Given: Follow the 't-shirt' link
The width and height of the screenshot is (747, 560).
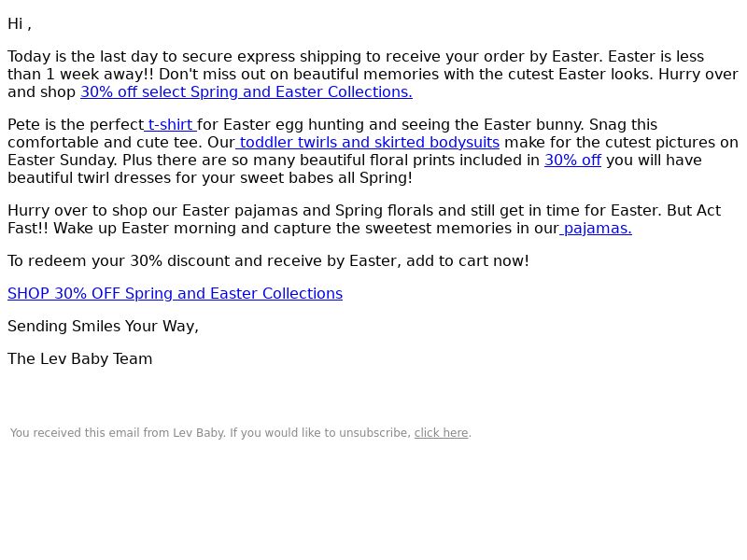Looking at the screenshot, I should [171, 125].
